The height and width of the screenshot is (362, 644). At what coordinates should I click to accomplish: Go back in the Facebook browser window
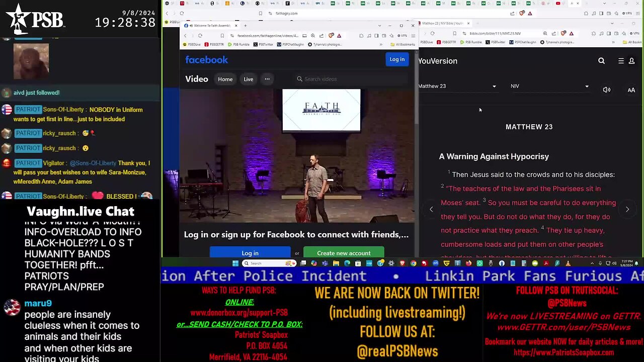click(x=185, y=36)
